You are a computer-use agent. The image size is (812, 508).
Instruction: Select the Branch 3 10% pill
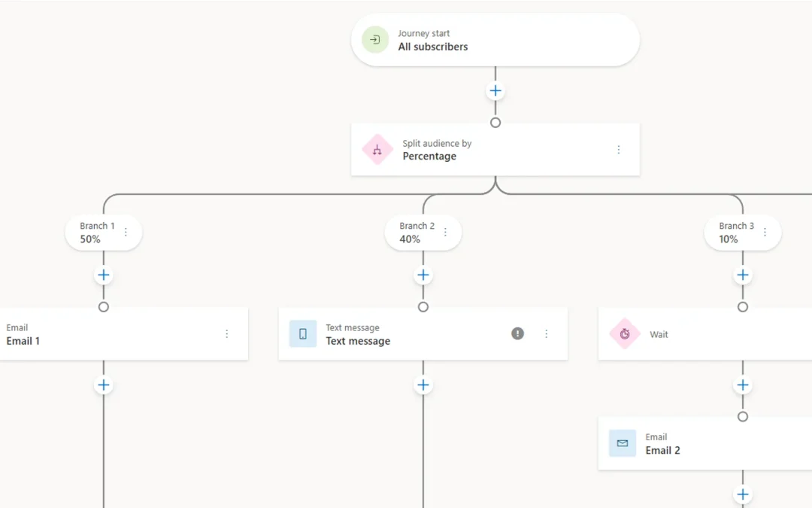click(743, 233)
